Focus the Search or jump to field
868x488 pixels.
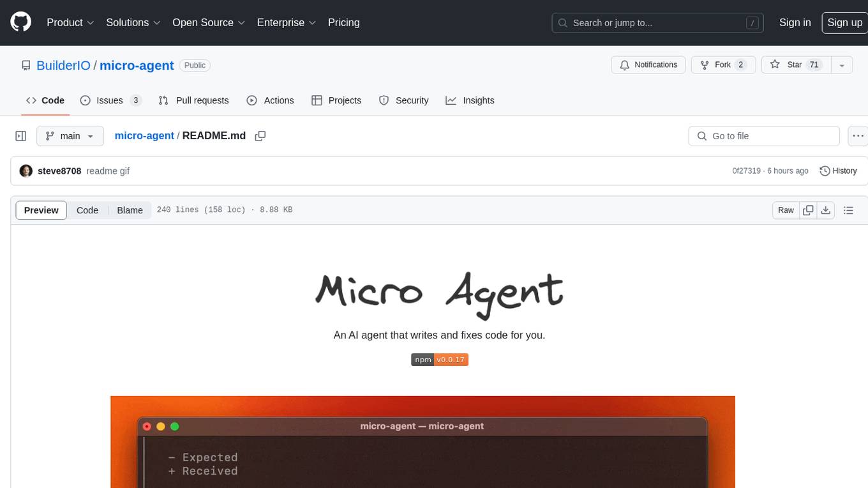tap(658, 22)
